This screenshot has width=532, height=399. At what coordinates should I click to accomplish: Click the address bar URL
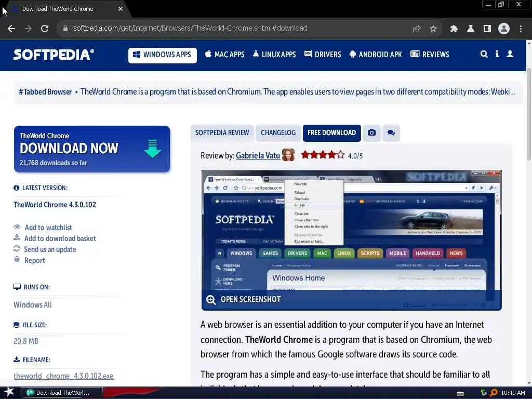click(x=190, y=28)
